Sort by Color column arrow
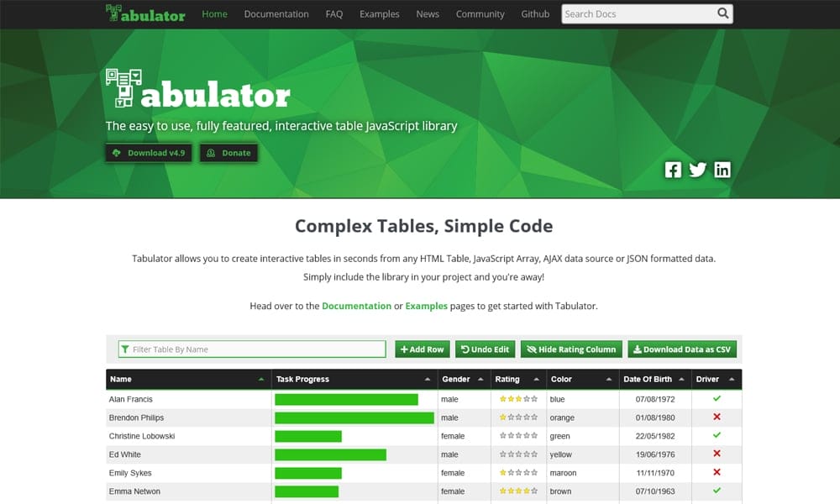 (x=608, y=379)
